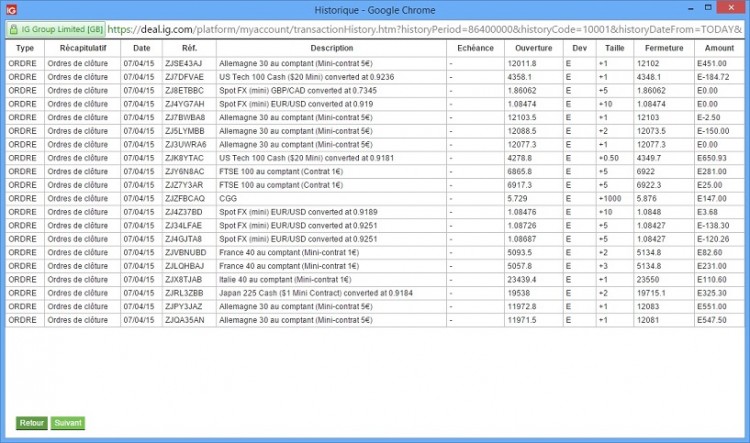The height and width of the screenshot is (443, 750).
Task: Click the Italie 40 au comptant row
Action: (x=375, y=280)
